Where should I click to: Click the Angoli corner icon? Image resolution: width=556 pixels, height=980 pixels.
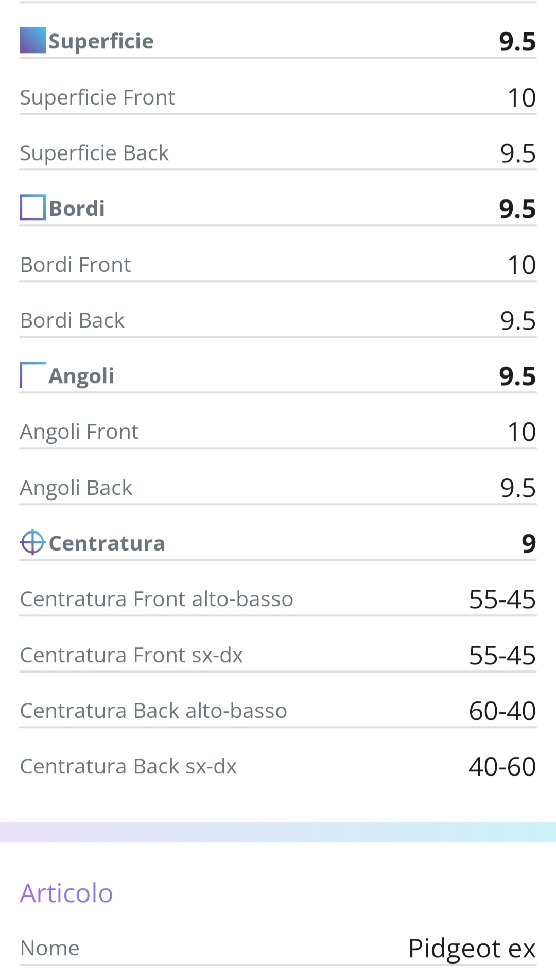32,375
